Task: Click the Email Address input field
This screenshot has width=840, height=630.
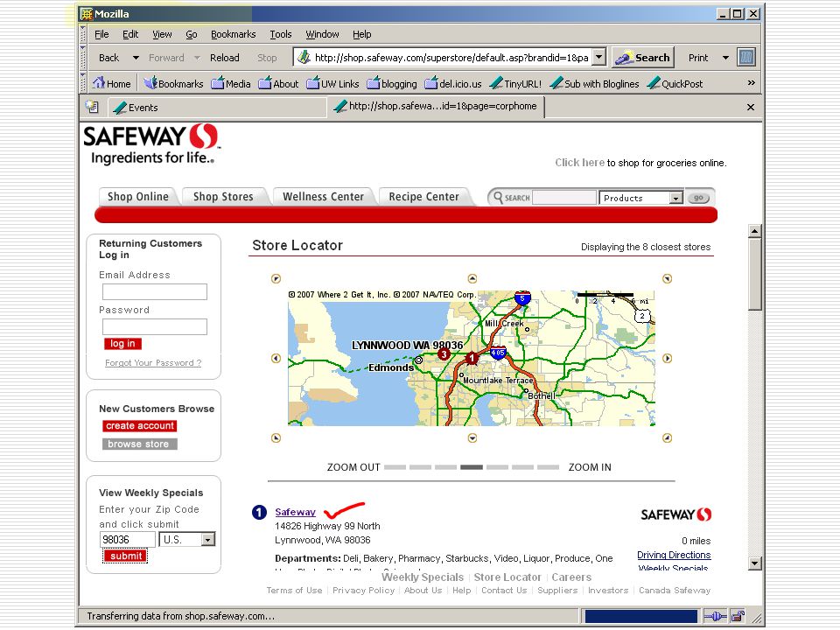Action: coord(155,292)
